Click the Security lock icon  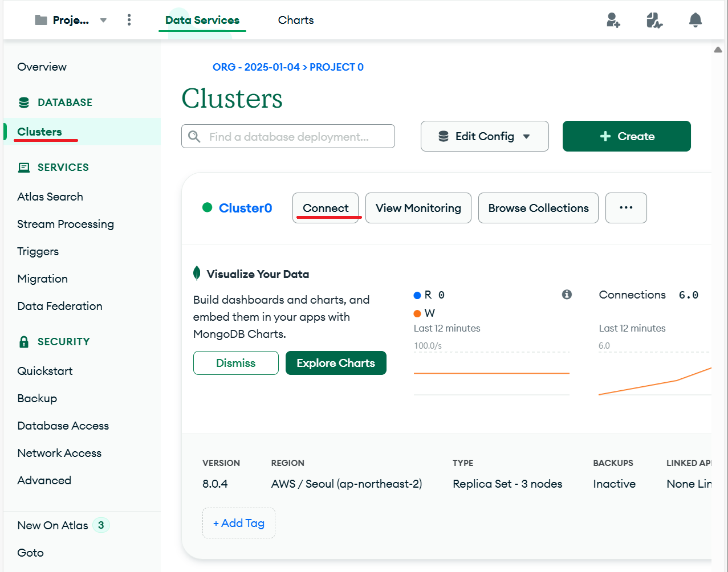24,342
